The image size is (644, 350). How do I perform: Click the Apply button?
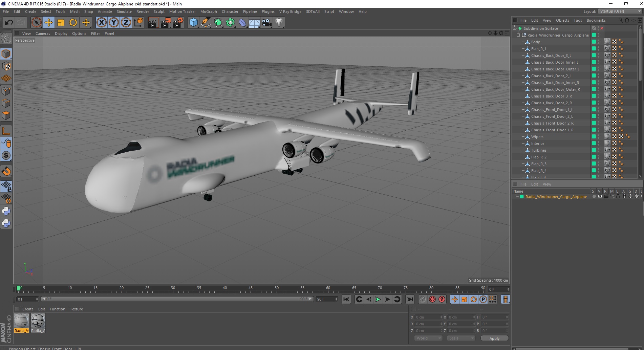pyautogui.click(x=494, y=338)
